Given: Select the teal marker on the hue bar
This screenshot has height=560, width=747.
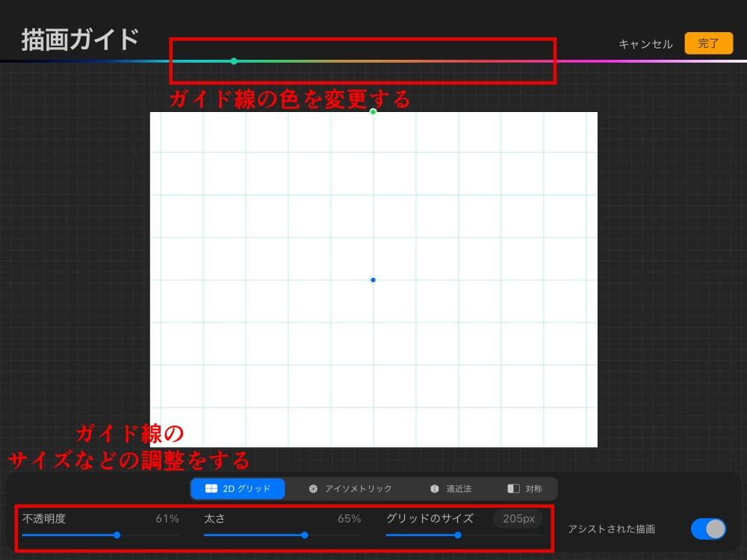Looking at the screenshot, I should click(x=233, y=61).
